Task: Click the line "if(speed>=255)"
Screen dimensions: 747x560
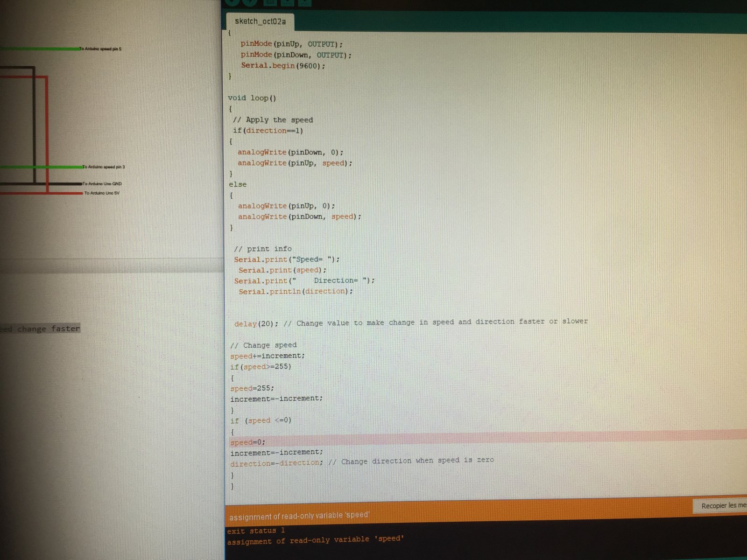Action: [261, 367]
